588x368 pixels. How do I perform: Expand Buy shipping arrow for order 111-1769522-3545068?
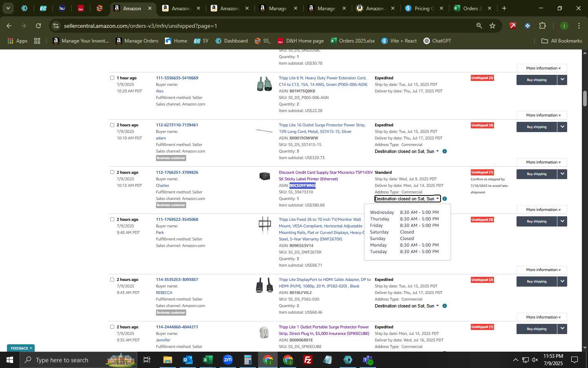coord(562,221)
